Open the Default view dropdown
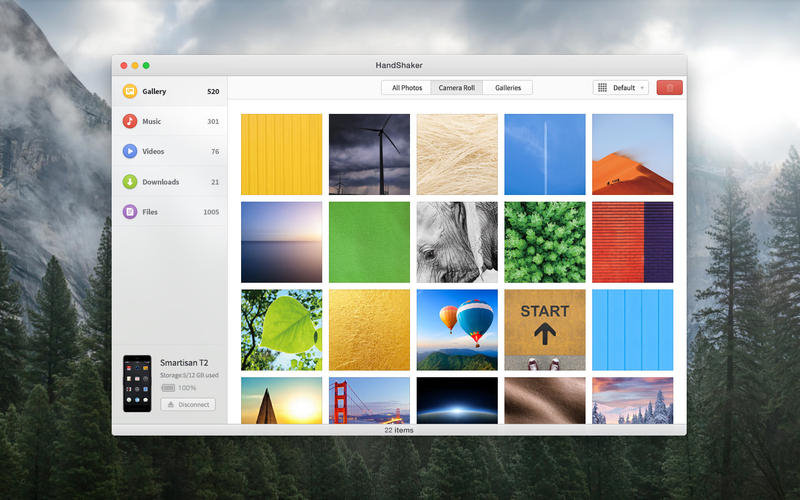This screenshot has height=500, width=800. click(621, 88)
